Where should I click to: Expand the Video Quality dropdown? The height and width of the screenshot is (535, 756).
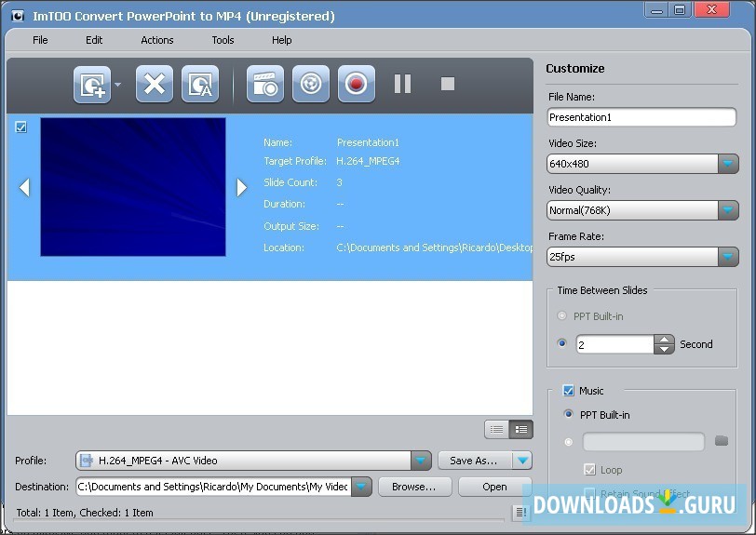pyautogui.click(x=728, y=210)
